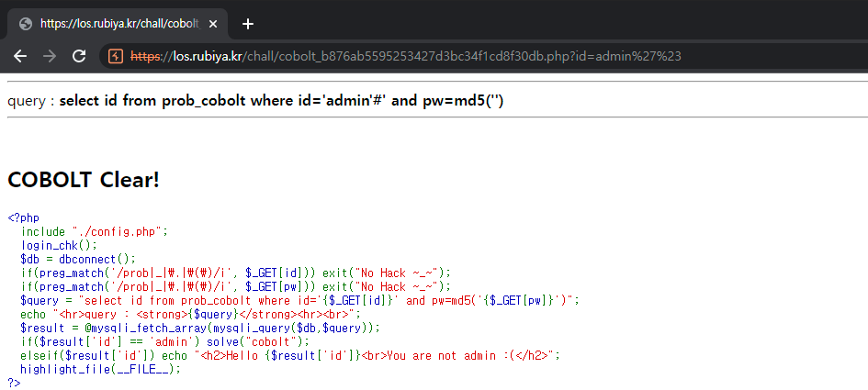Click the 'elseif($result['id']) echo' line
Viewport: 868px width, 390px height.
click(290, 355)
